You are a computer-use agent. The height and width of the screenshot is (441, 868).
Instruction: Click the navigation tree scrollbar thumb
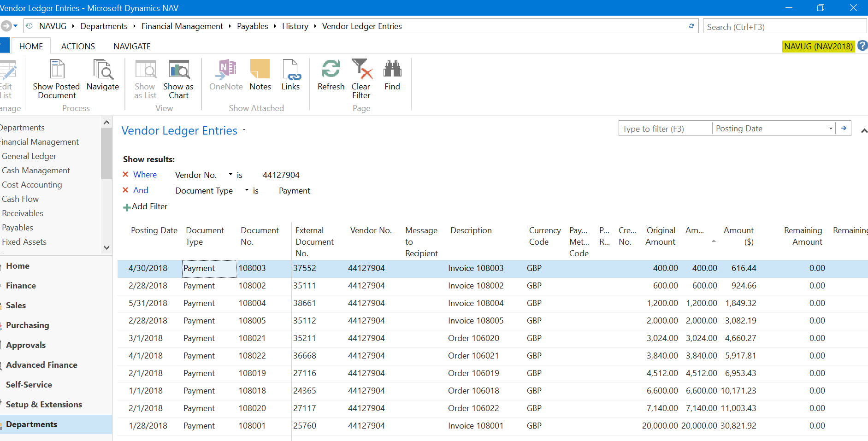click(x=106, y=153)
